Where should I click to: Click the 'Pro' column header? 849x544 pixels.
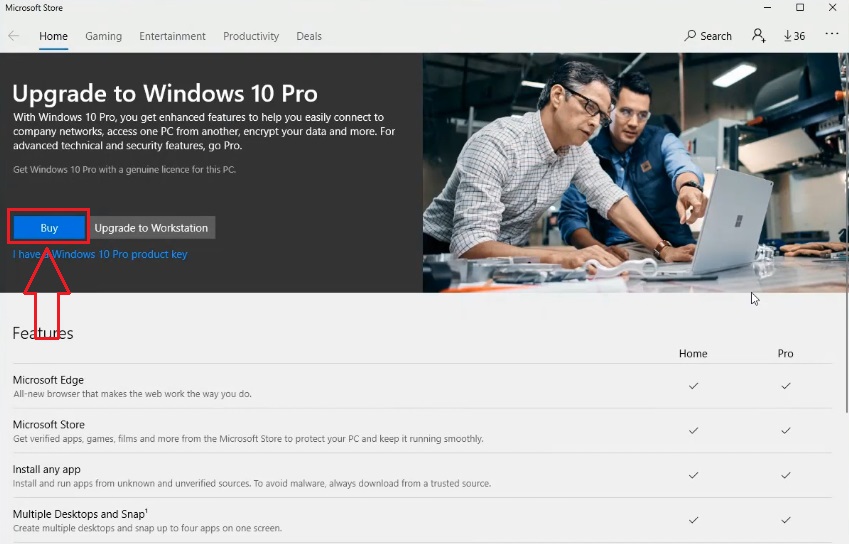(786, 353)
